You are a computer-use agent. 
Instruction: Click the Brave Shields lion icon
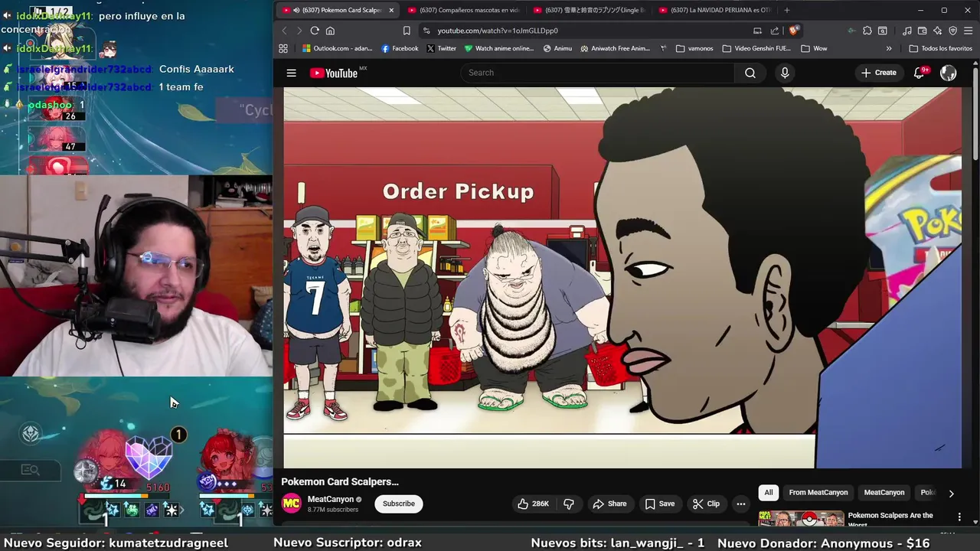click(x=794, y=31)
